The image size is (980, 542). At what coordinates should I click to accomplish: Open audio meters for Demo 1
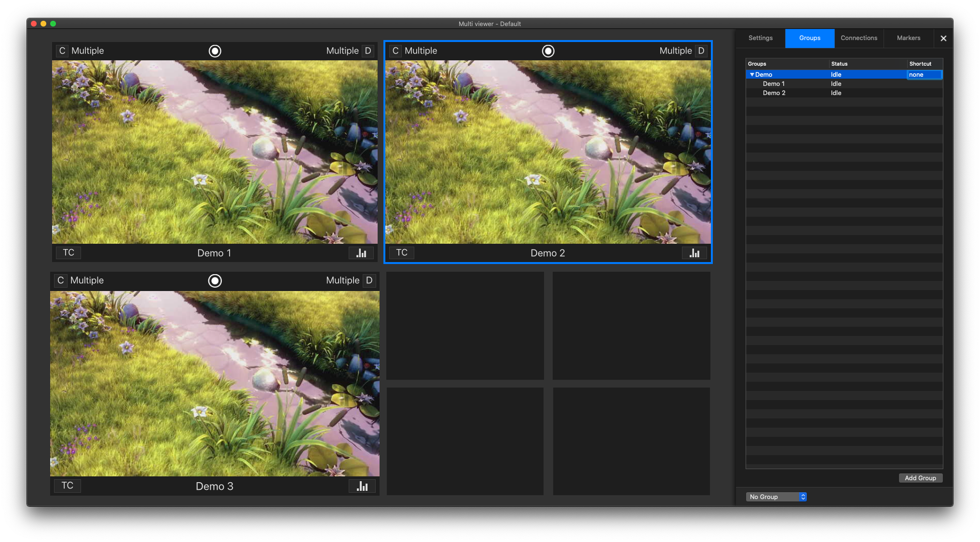click(361, 253)
